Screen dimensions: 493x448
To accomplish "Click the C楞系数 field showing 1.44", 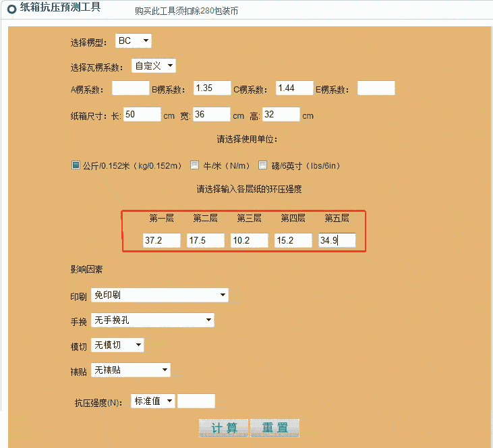I will tap(293, 88).
